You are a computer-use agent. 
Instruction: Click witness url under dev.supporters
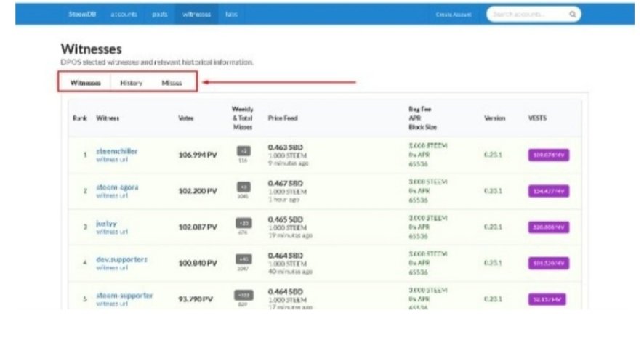pyautogui.click(x=112, y=267)
